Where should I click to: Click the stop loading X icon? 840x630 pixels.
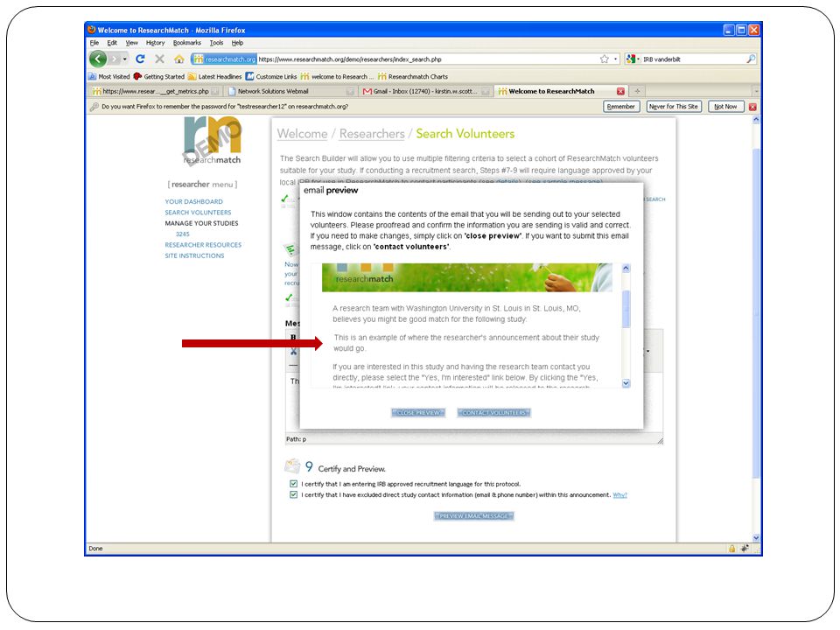click(159, 59)
